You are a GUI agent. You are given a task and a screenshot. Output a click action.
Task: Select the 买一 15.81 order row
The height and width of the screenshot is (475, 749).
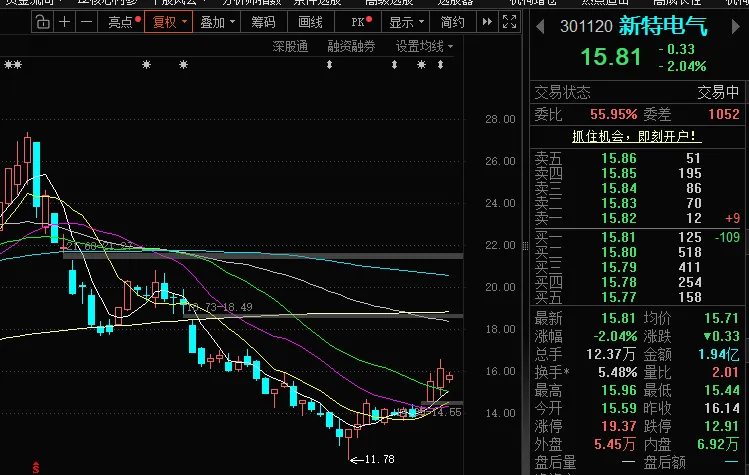pyautogui.click(x=637, y=237)
